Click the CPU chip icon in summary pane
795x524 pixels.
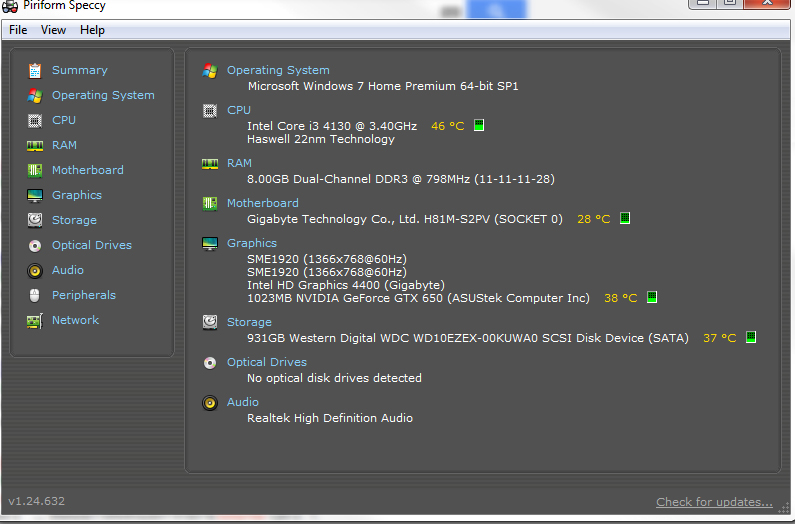pos(210,111)
